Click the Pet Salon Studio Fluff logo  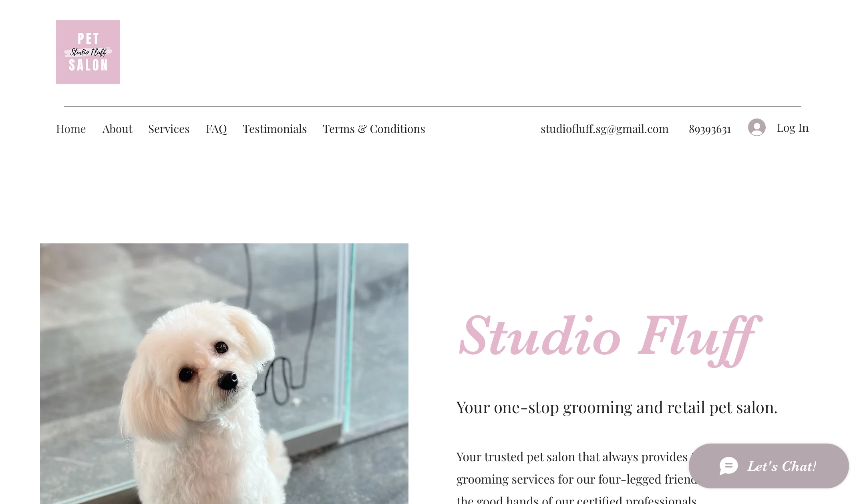pyautogui.click(x=88, y=52)
